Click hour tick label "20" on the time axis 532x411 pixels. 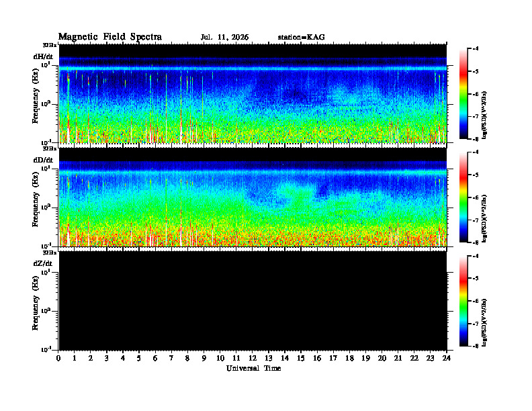(382, 359)
